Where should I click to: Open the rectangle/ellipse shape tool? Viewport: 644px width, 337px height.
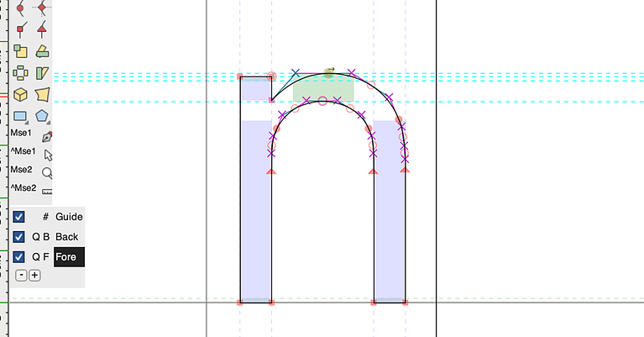pos(20,116)
